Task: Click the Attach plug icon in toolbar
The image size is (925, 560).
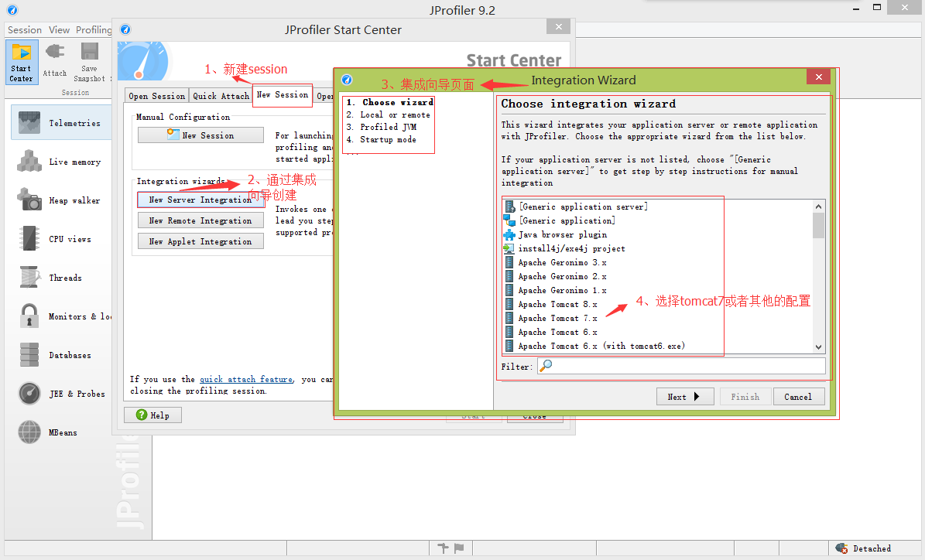Action: (55, 53)
